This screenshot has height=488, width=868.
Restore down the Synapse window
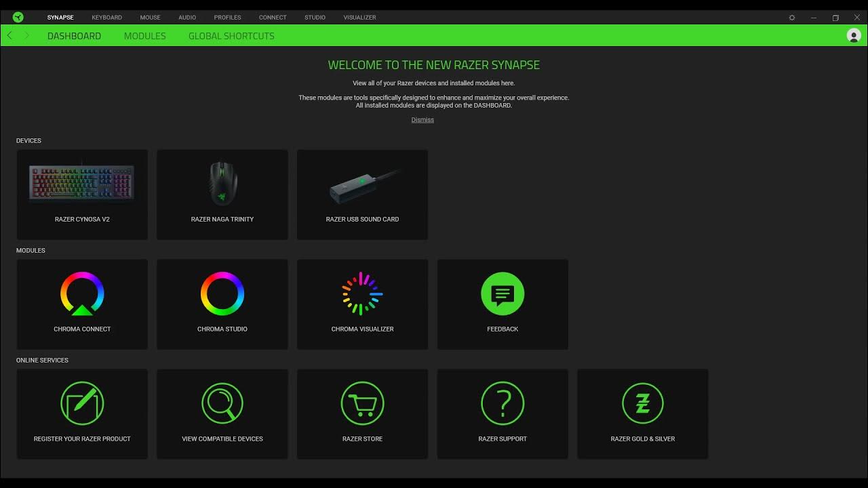835,18
